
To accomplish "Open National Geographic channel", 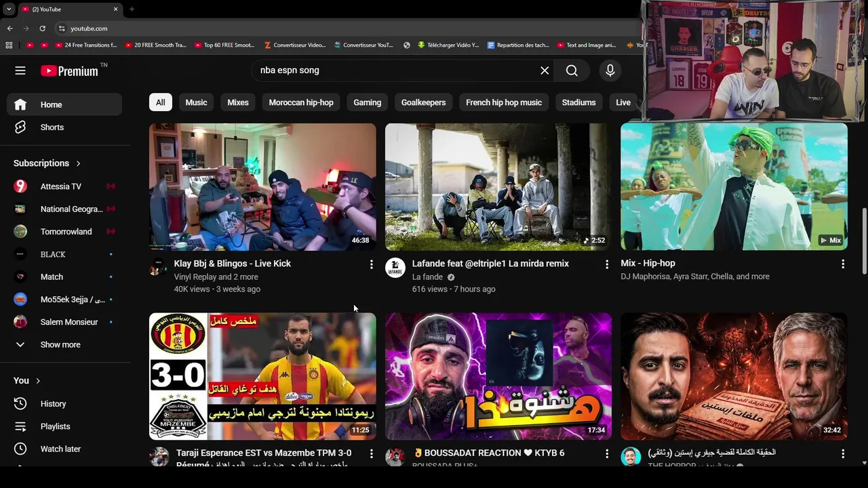I will [64, 209].
